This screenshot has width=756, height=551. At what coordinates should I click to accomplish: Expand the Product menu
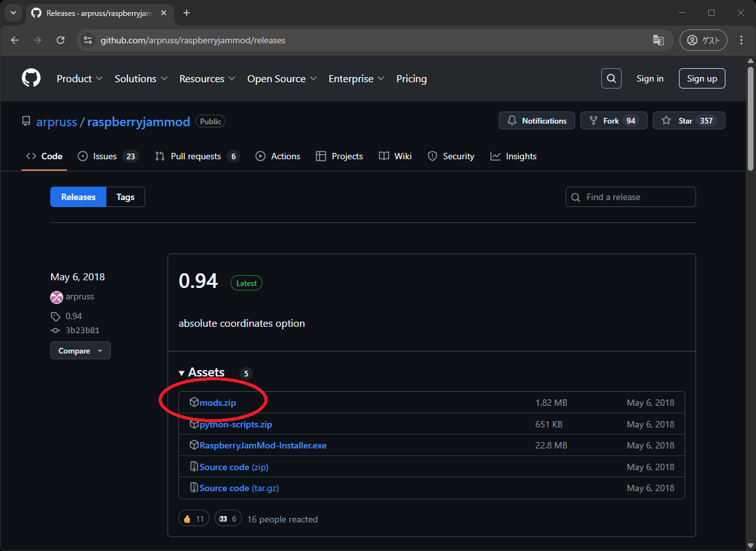coord(80,78)
